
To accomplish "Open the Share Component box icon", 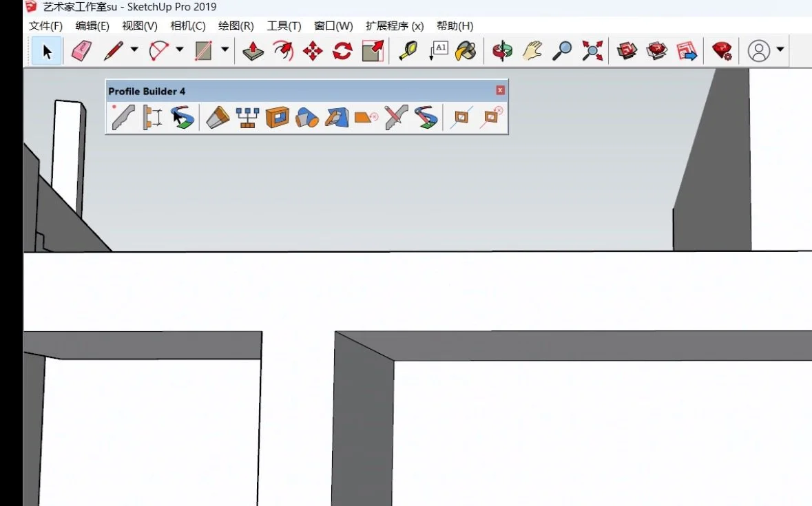I will click(656, 51).
